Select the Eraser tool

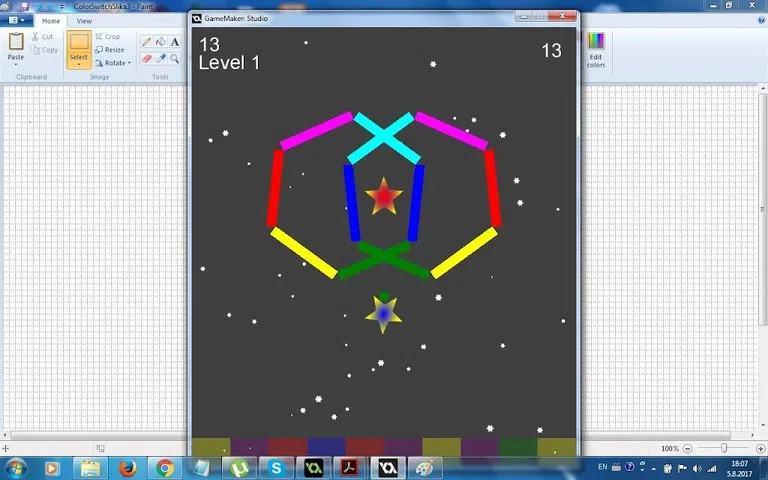pyautogui.click(x=147, y=59)
